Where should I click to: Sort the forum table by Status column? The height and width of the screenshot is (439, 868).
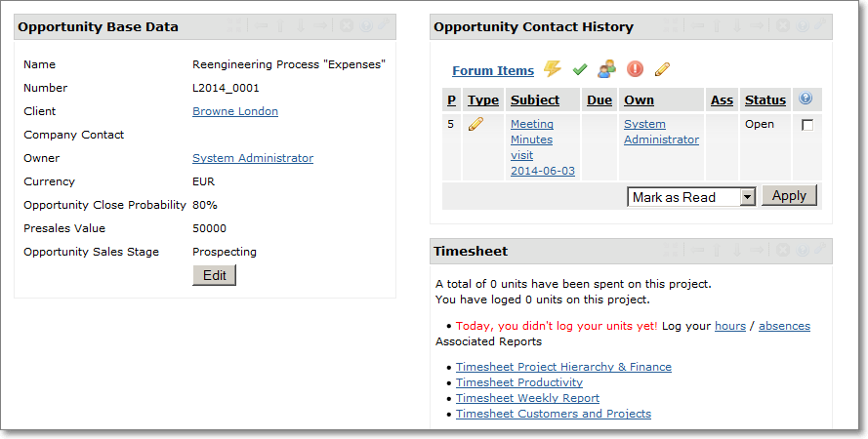pyautogui.click(x=765, y=100)
